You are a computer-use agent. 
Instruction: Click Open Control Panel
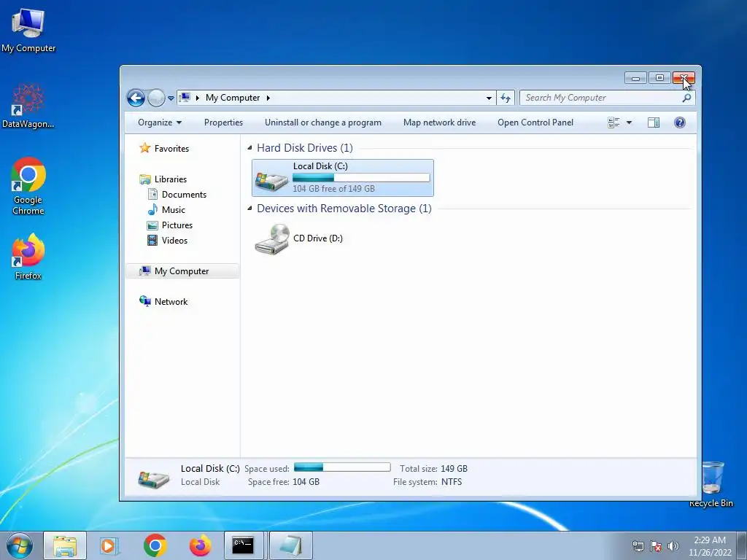click(x=535, y=122)
